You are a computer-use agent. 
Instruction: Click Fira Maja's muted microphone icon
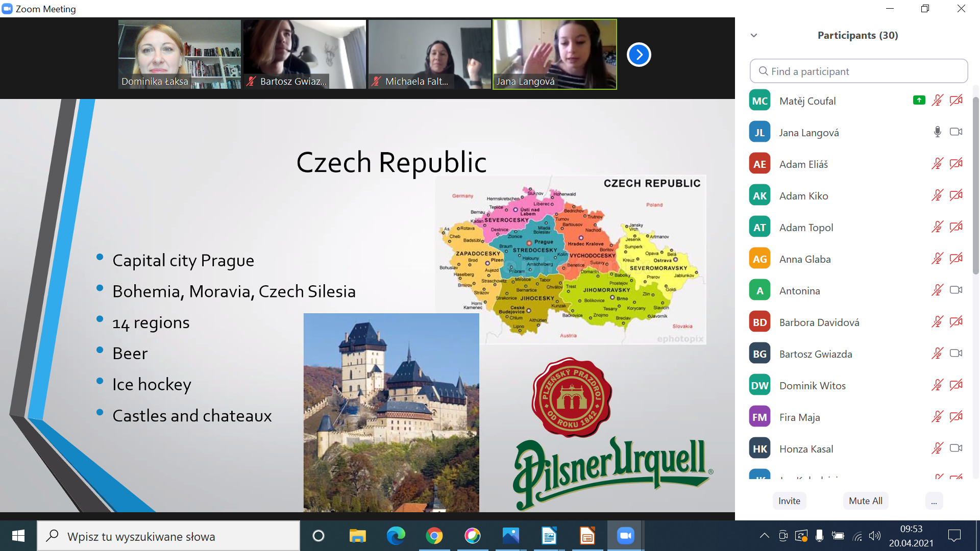point(937,417)
